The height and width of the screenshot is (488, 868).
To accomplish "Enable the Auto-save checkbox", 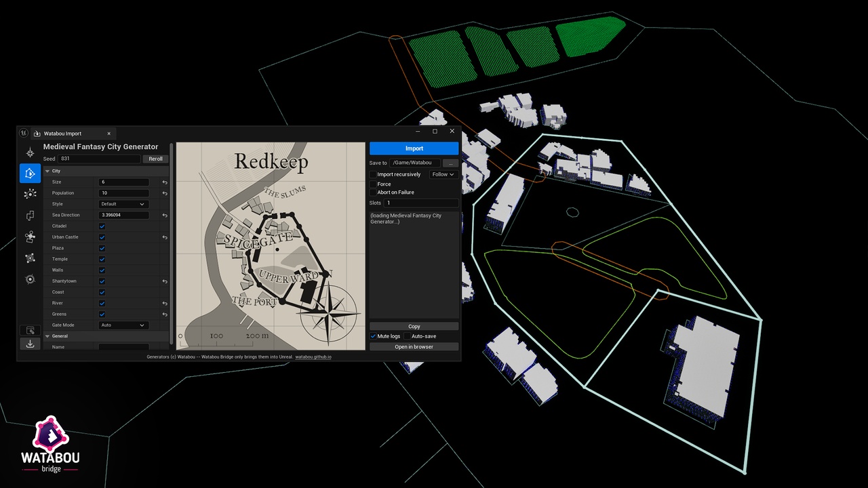I will click(408, 336).
